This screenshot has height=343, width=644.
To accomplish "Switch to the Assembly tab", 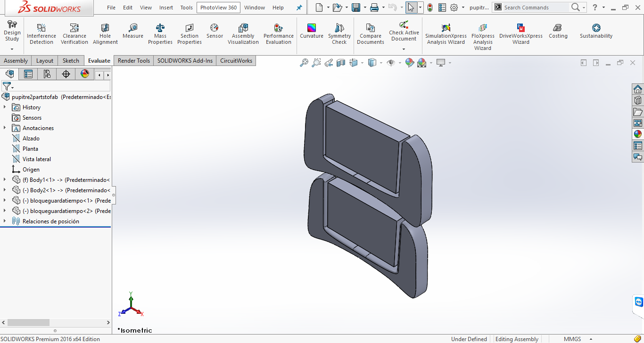I will pyautogui.click(x=16, y=61).
